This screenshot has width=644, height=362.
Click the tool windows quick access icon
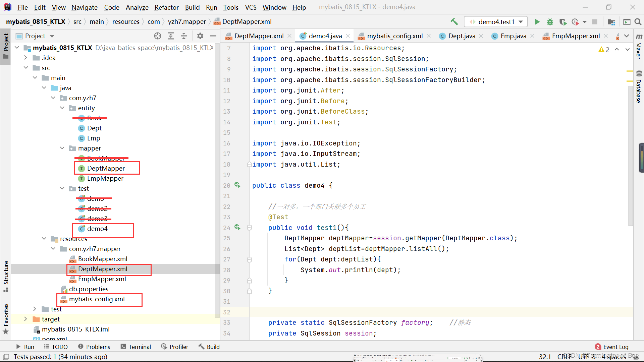pos(6,357)
